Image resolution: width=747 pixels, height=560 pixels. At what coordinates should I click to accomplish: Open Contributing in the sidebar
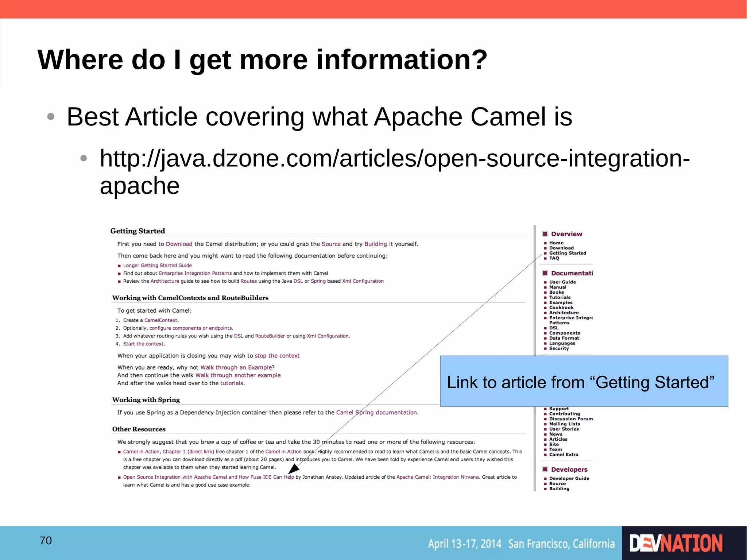pos(564,414)
